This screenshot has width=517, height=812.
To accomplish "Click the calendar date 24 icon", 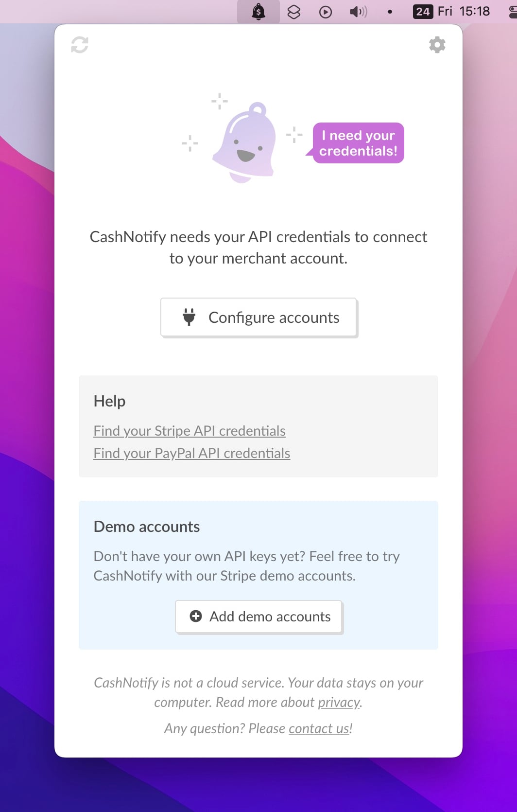I will pyautogui.click(x=423, y=12).
